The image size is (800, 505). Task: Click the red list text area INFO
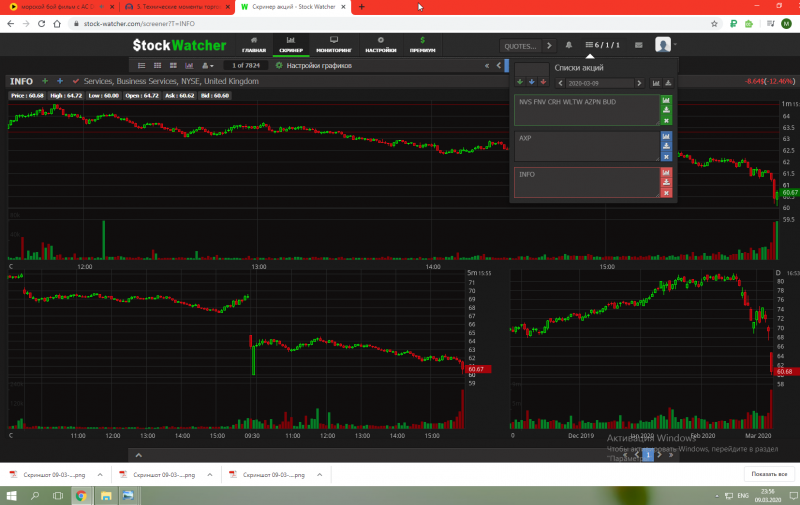(587, 182)
